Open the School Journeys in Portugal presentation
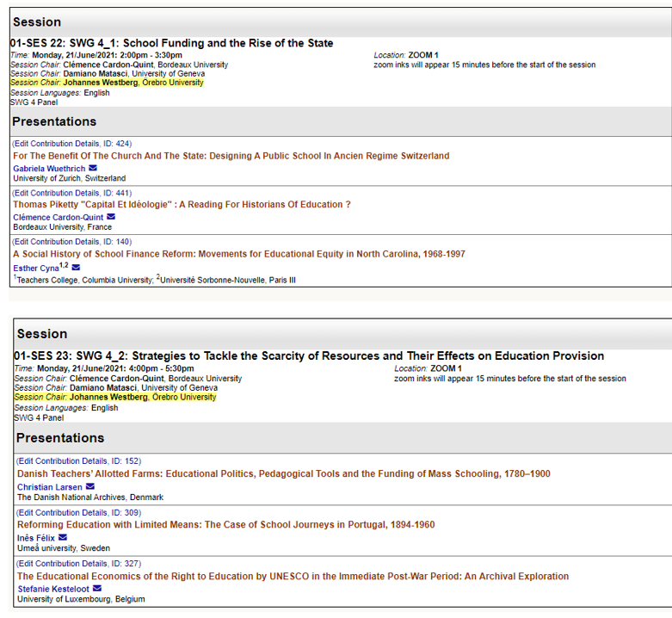 pyautogui.click(x=225, y=524)
